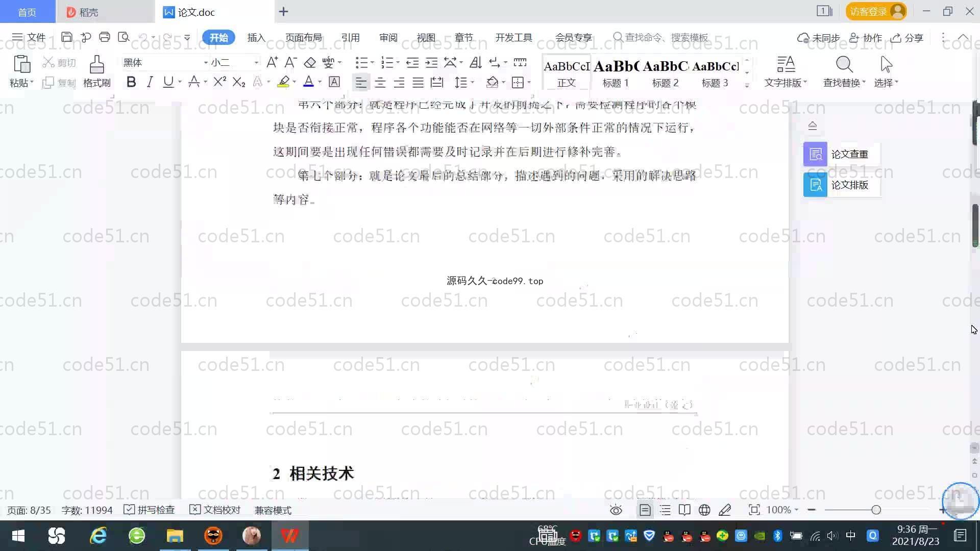980x551 pixels.
Task: Toggle spell check in status bar
Action: (150, 510)
